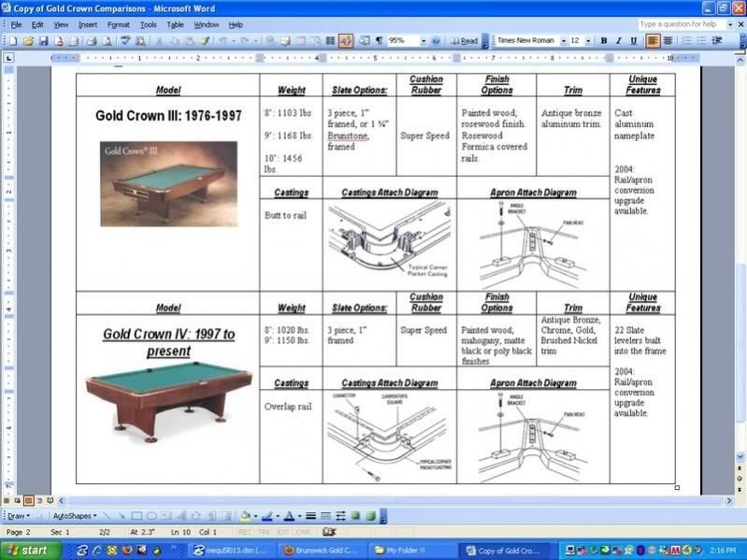Save the document with floppy icon

(43, 41)
